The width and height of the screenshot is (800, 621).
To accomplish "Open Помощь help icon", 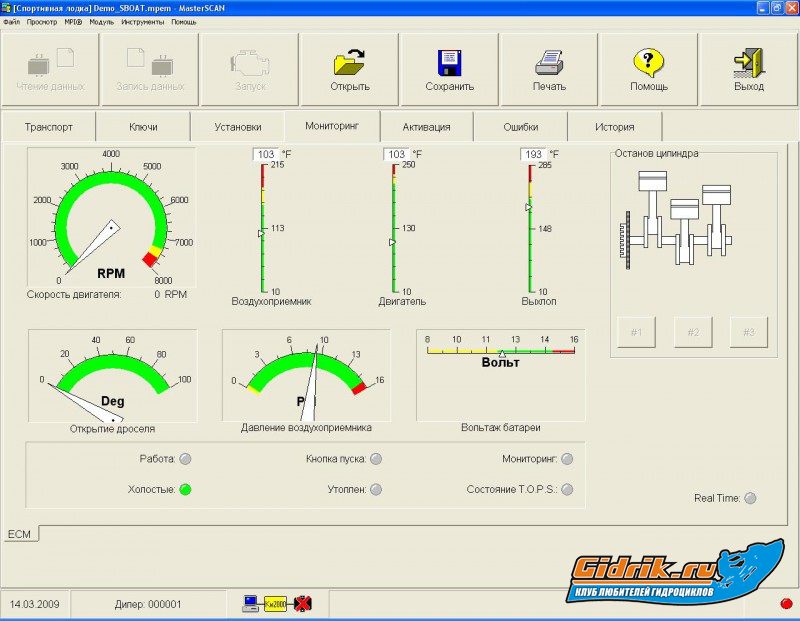I will (649, 62).
